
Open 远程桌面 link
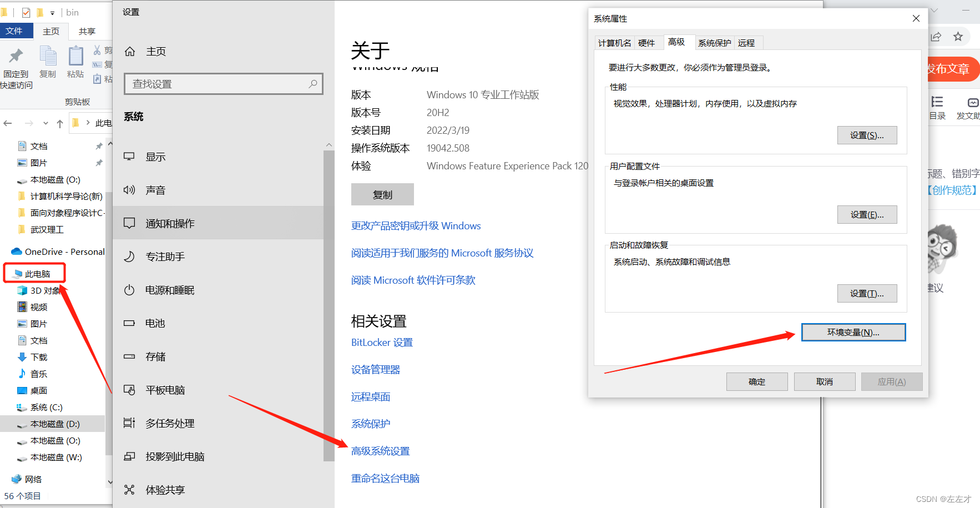[x=371, y=396]
